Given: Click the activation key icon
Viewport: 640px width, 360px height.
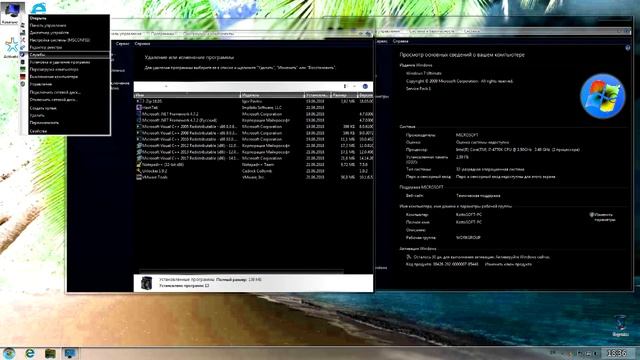Looking at the screenshot, I should [x=409, y=257].
